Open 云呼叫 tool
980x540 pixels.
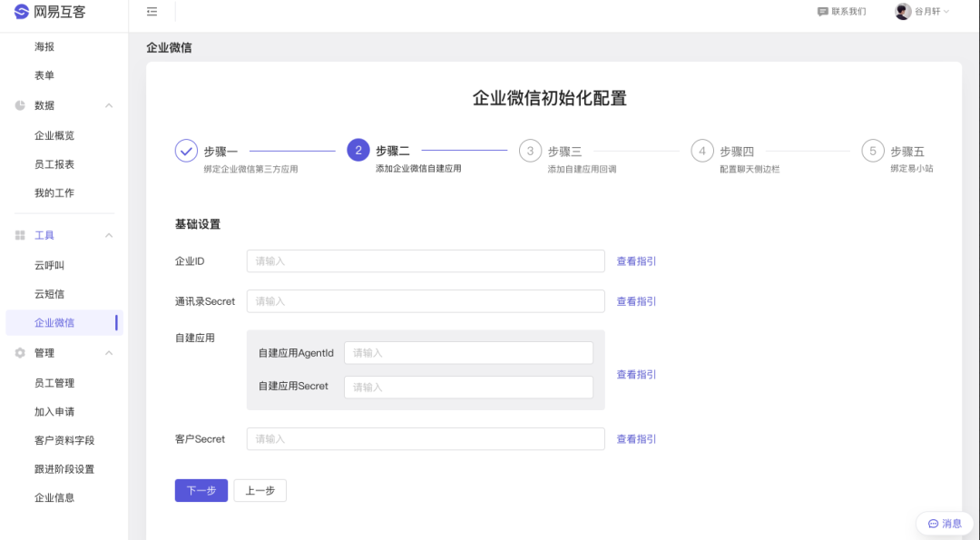[49, 266]
